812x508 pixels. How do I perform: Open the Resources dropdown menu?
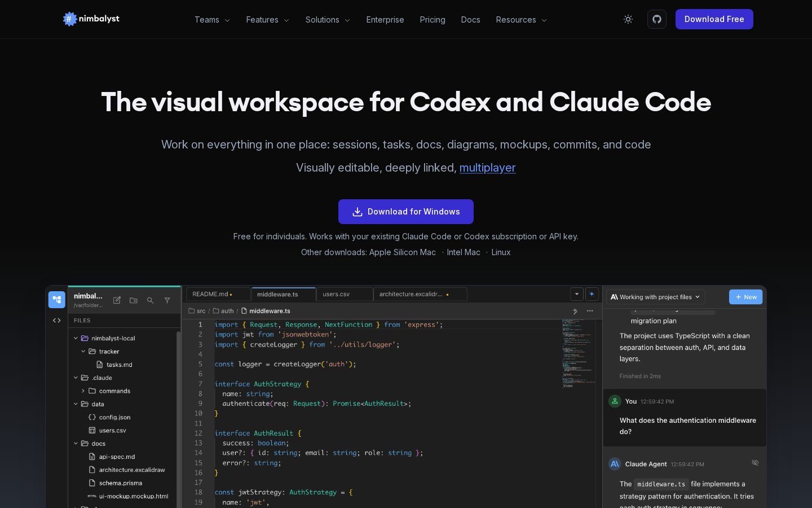coord(521,20)
